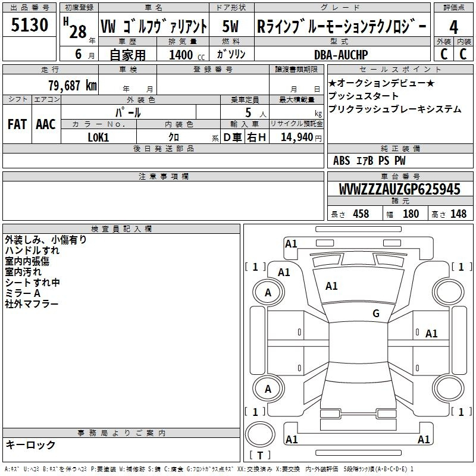Click the overall evaluation score 4
476x476 pixels.
click(x=453, y=27)
